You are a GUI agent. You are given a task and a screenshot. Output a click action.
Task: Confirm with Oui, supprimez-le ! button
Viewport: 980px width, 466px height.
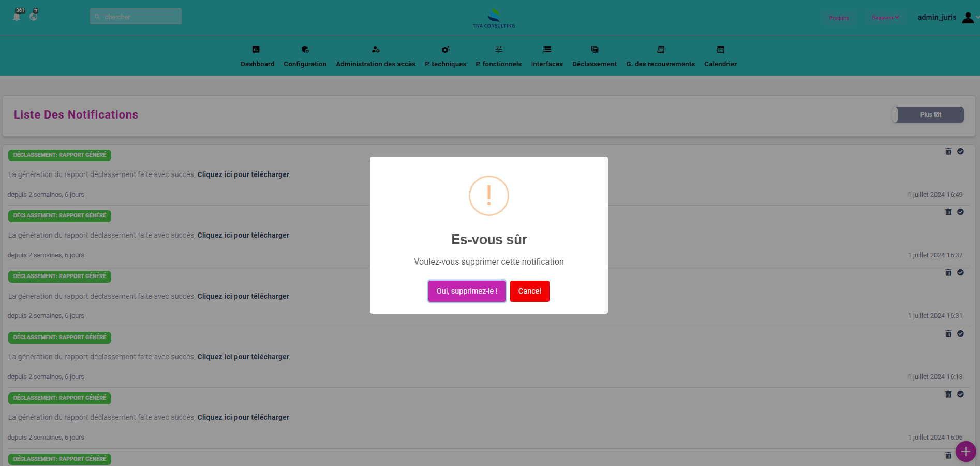(x=467, y=291)
